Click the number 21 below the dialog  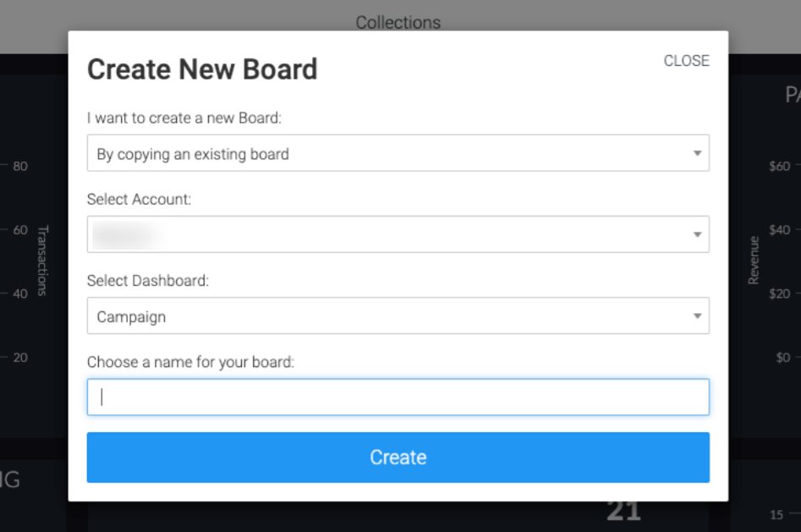click(x=623, y=511)
